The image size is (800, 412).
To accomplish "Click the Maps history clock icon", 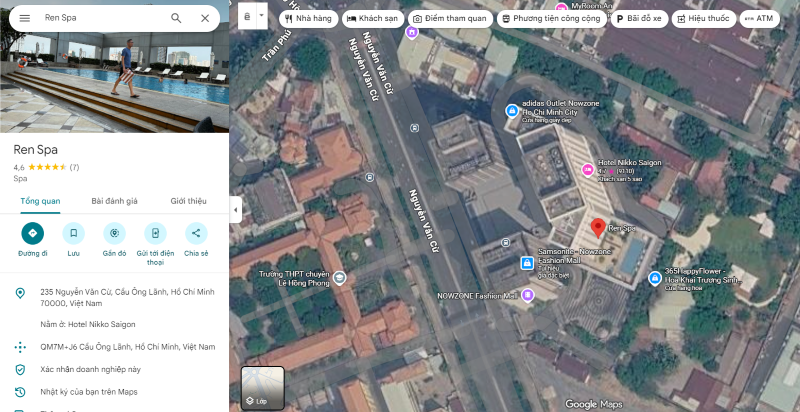I will (x=20, y=392).
